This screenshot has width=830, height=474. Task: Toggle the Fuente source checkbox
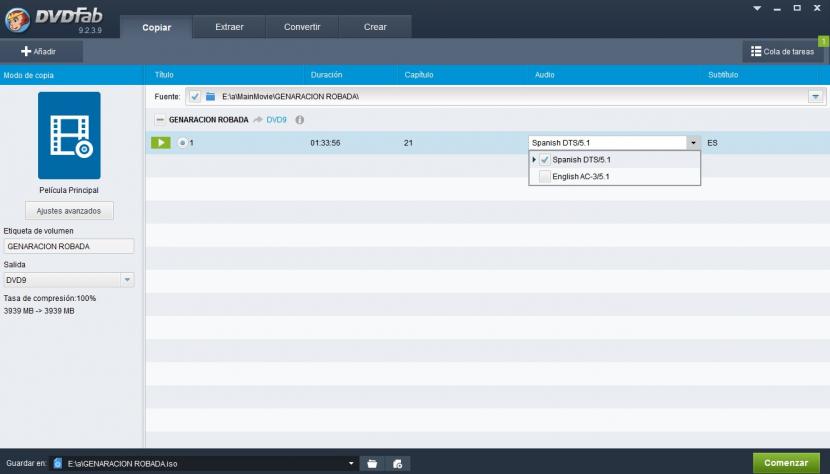[195, 96]
